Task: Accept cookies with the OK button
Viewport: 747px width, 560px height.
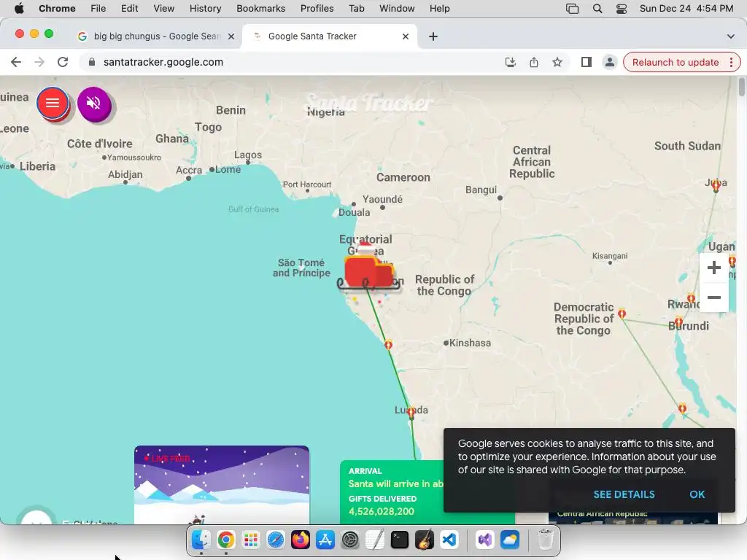Action: pos(697,494)
